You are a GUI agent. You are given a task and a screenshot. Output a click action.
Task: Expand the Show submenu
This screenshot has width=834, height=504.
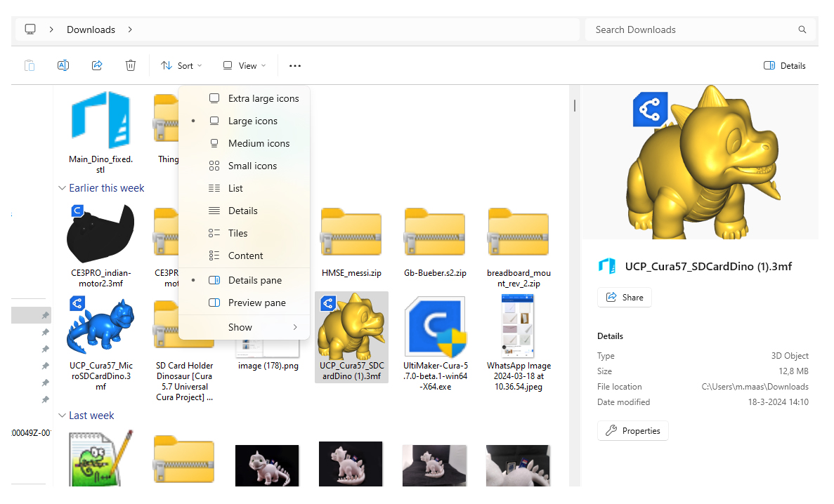point(244,327)
